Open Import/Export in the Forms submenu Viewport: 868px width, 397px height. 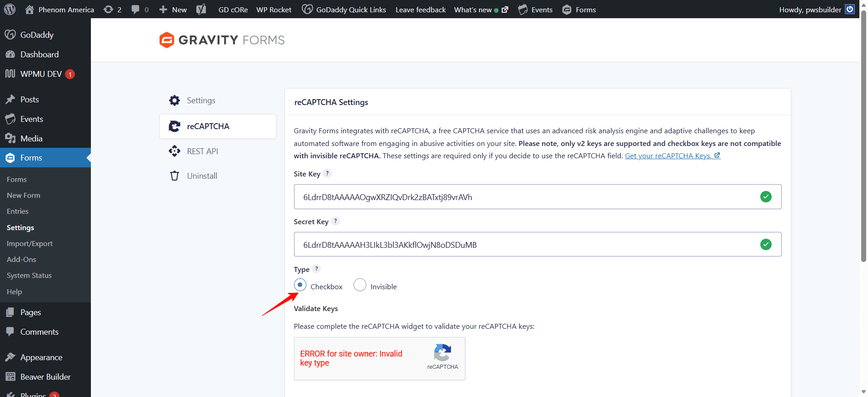(30, 244)
